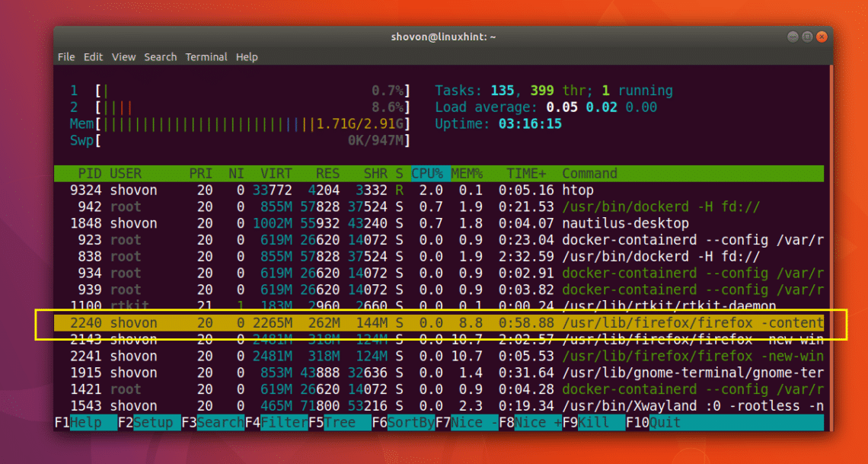
Task: Sort by the Command column header
Action: click(589, 173)
